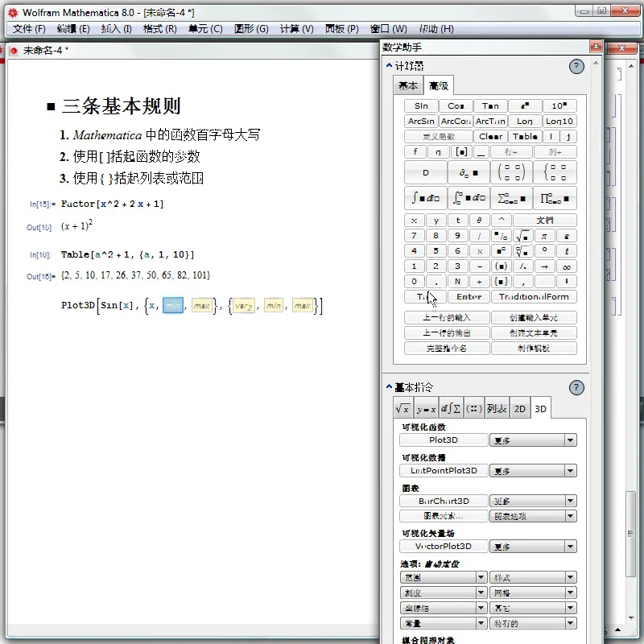
Task: Insert the summation template
Action: (x=511, y=198)
